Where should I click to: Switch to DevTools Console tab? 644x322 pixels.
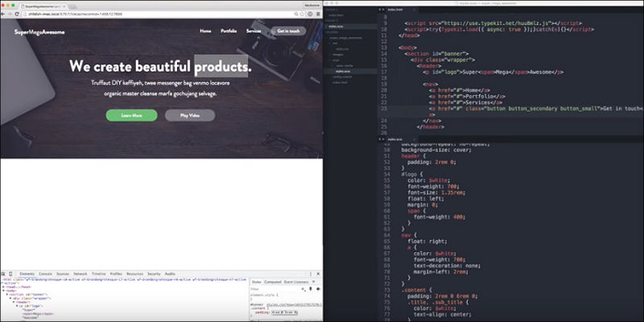(45, 274)
